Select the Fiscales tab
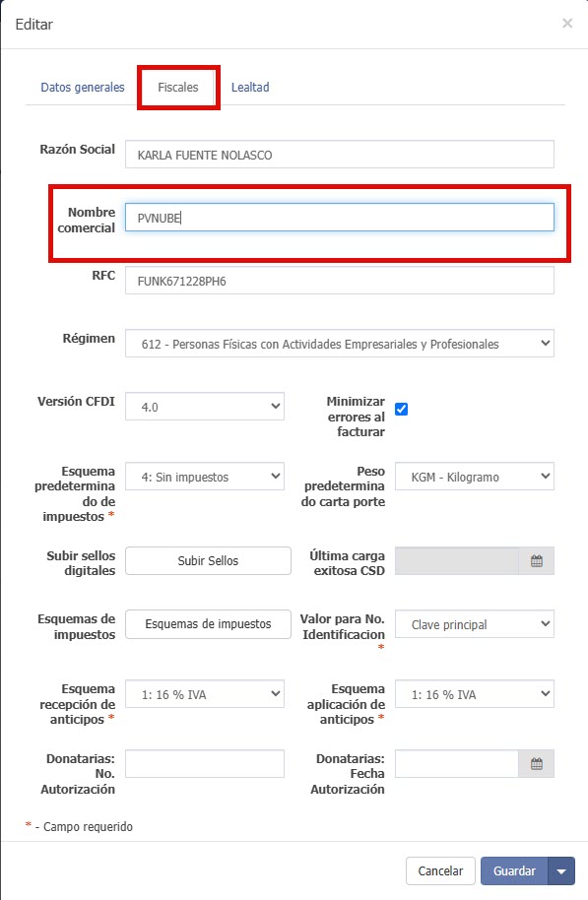This screenshot has height=900, width=588. (x=177, y=87)
